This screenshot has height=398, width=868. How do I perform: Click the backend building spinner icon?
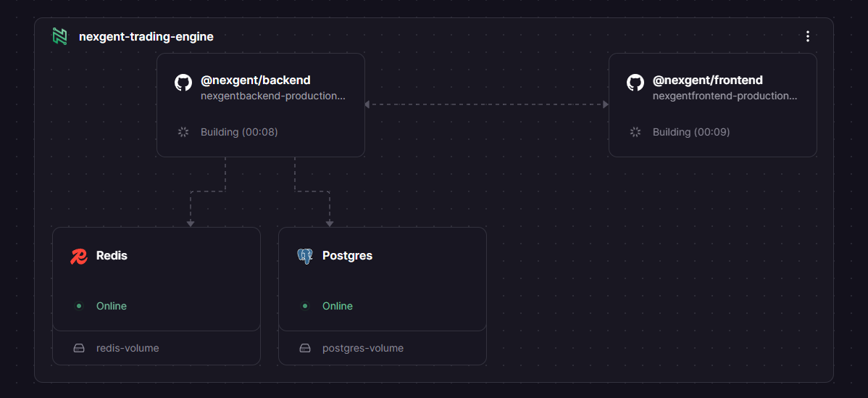coord(183,132)
